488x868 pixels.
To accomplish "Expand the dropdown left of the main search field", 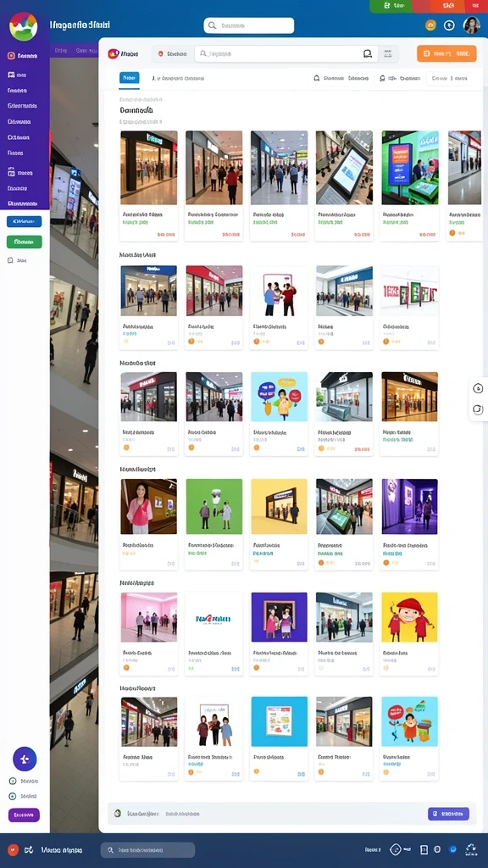I will coord(172,53).
